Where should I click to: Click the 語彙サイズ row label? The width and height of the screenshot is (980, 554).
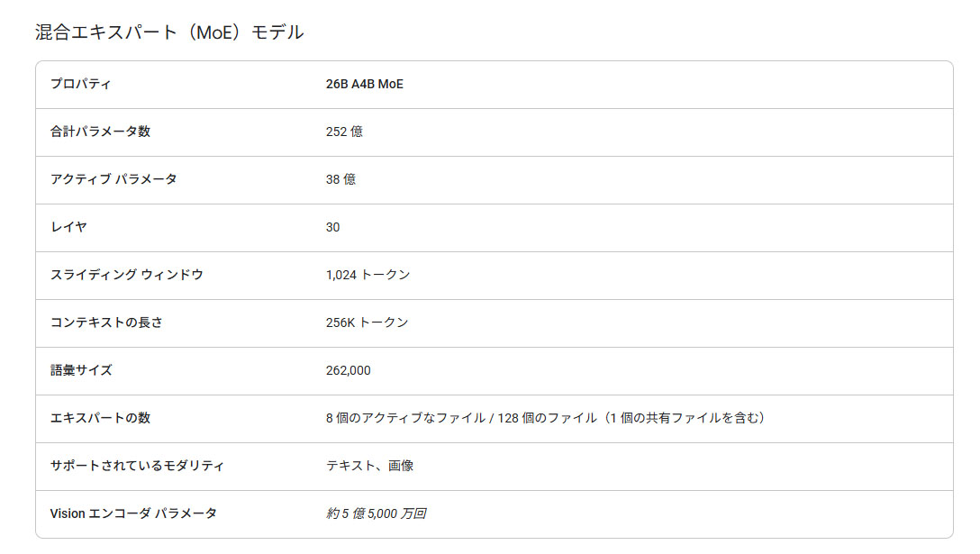[x=81, y=370]
